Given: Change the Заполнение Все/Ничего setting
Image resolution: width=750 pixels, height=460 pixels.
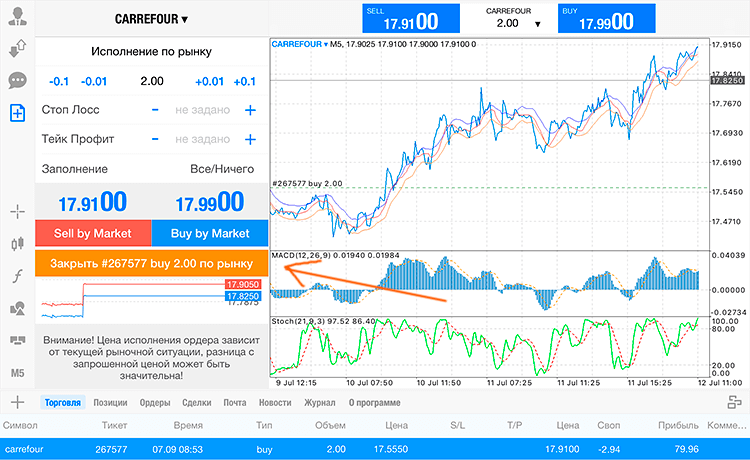Looking at the screenshot, I should (151, 169).
